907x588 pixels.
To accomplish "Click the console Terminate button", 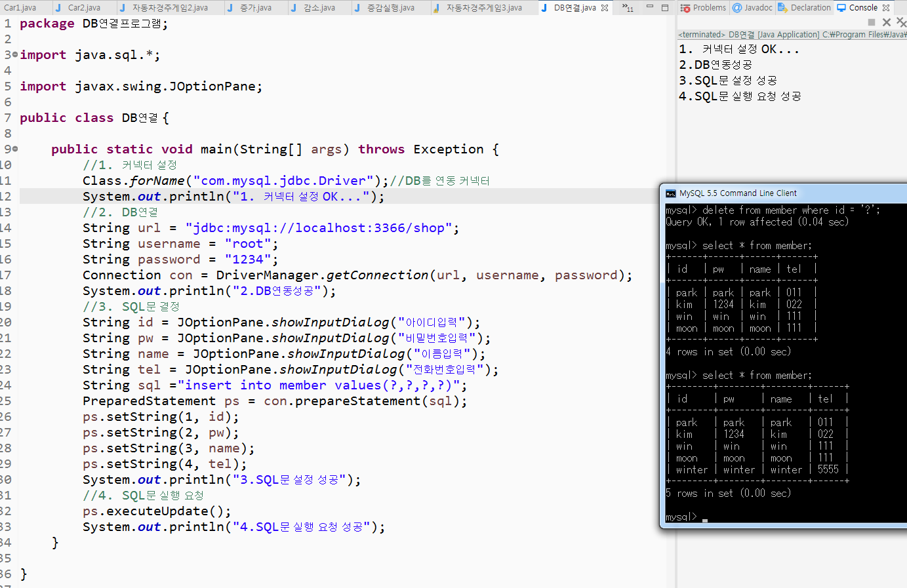I will pyautogui.click(x=872, y=22).
